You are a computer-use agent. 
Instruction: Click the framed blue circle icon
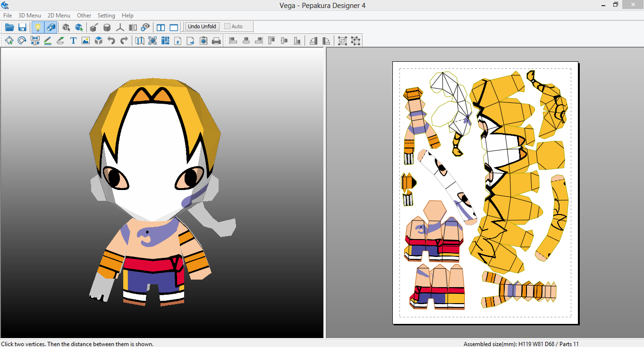click(153, 41)
